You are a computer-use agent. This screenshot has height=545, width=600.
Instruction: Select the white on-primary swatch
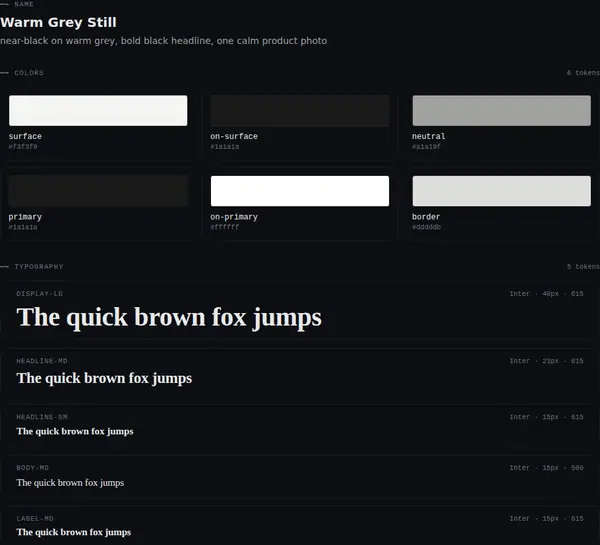point(300,191)
